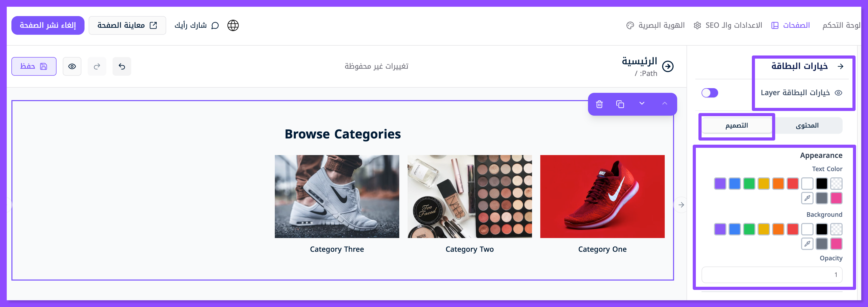Image resolution: width=868 pixels, height=307 pixels.
Task: Choose the purple Text Color swatch
Action: 720,184
